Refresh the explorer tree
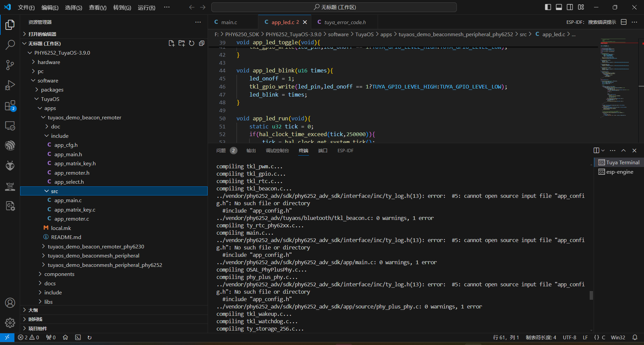644x345 pixels. (x=192, y=43)
